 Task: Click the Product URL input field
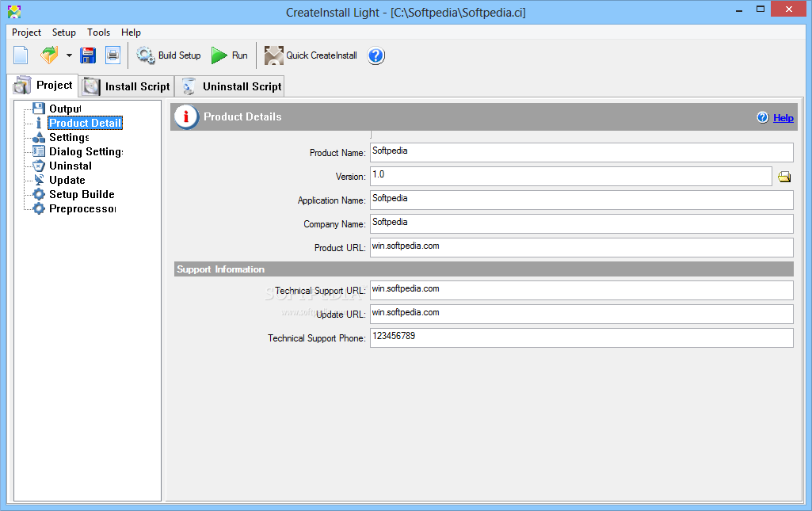click(x=581, y=247)
